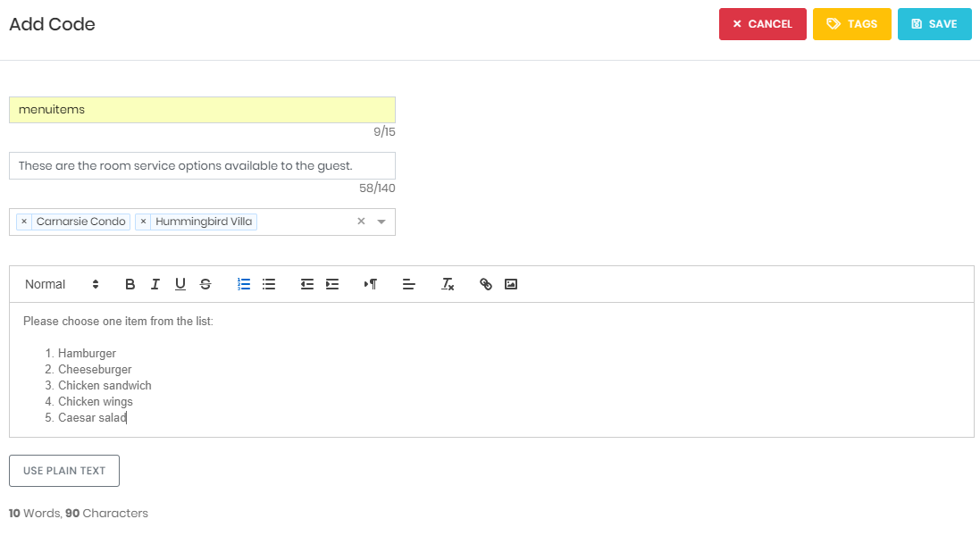Insert a link with the chain icon
Viewport: 980px width, 536px height.
486,284
